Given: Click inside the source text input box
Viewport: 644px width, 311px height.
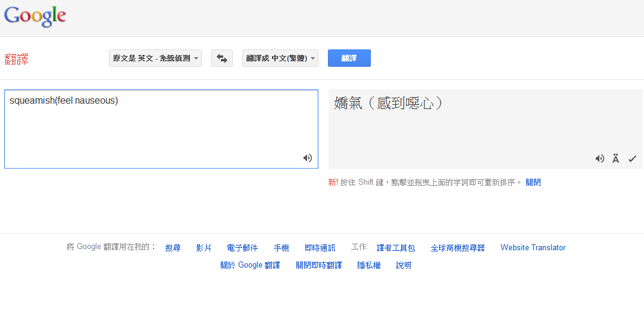Looking at the screenshot, I should pos(161,129).
